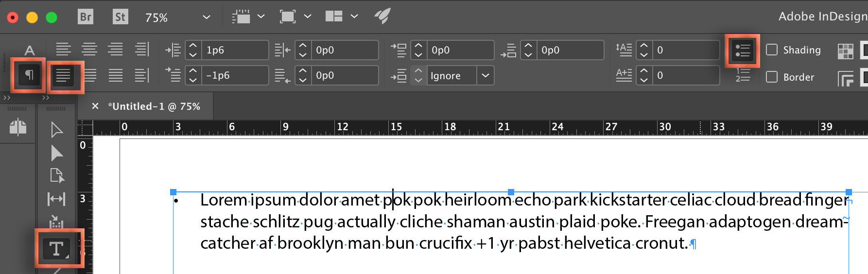Choose the Gap tool in the Tools panel
Viewport: 868px width, 274px height.
tap(56, 199)
